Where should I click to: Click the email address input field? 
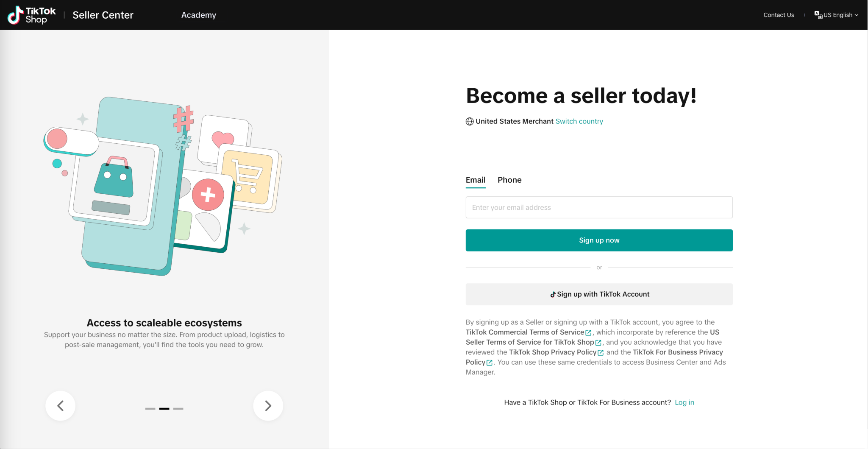599,207
